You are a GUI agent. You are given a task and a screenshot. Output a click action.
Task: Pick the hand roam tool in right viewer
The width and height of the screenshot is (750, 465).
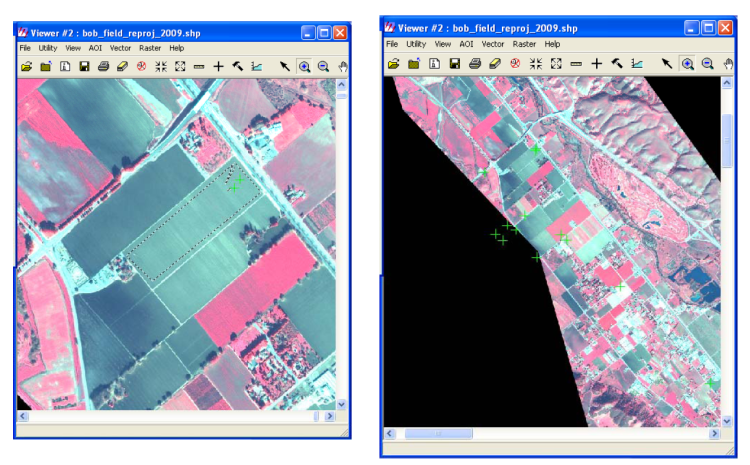[x=728, y=64]
